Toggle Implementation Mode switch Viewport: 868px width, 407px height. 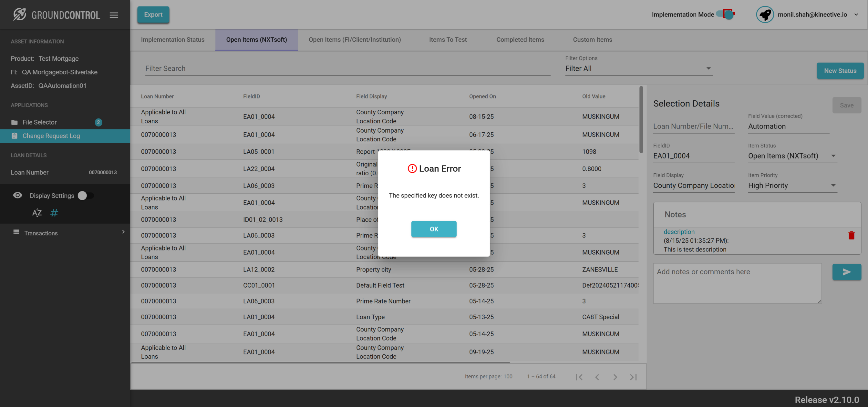(x=726, y=14)
